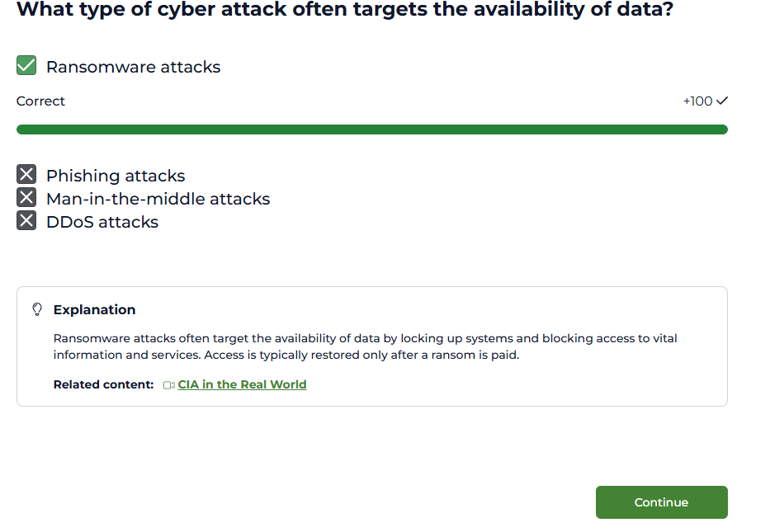The height and width of the screenshot is (532, 770).
Task: Click the Related content label
Action: [103, 384]
